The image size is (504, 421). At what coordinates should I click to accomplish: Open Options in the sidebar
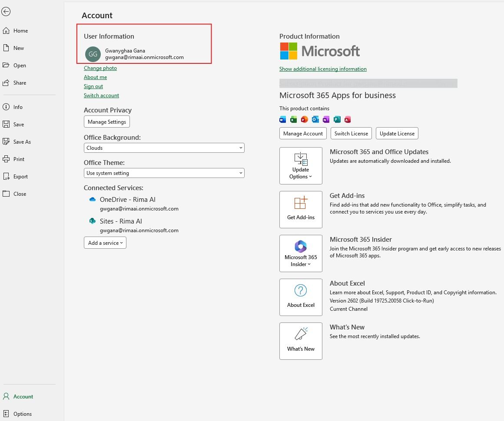click(x=22, y=414)
